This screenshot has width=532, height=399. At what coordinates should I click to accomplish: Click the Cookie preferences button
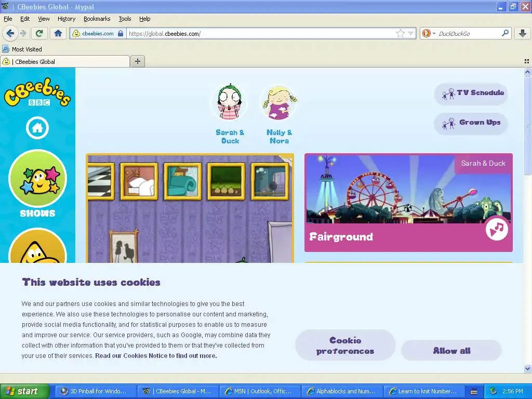tap(345, 345)
